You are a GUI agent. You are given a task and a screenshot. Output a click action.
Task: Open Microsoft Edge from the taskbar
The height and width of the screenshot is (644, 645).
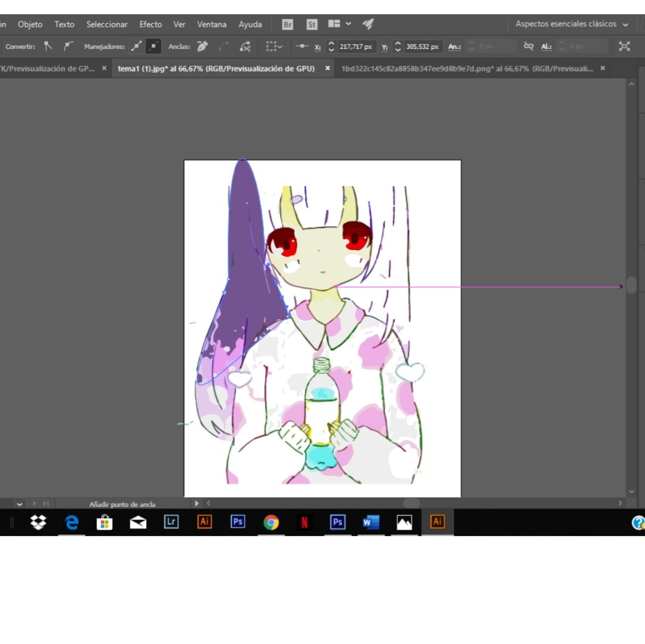[x=72, y=522]
